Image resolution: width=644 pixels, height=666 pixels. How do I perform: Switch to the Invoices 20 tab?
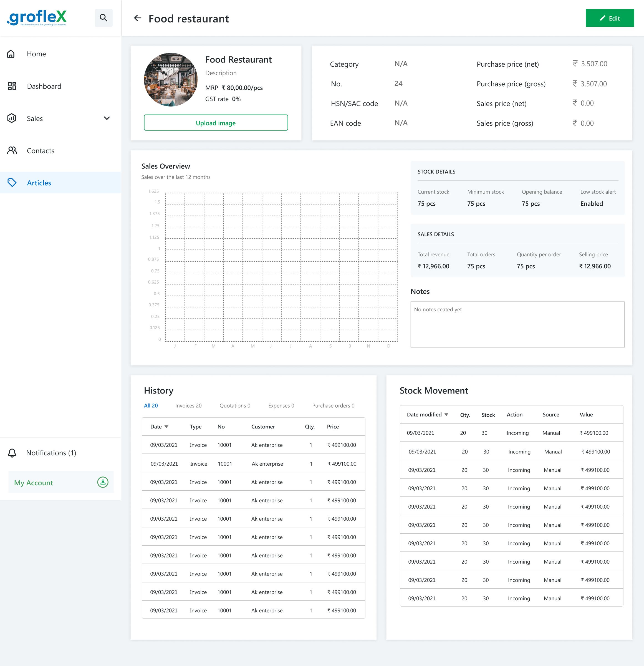point(188,405)
